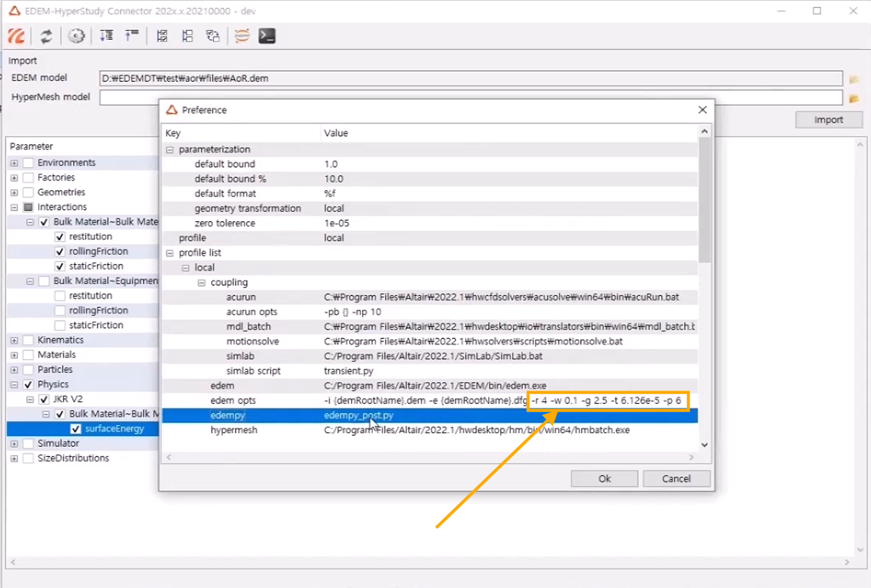
Task: Collapse the Physics tree node
Action: click(x=14, y=385)
